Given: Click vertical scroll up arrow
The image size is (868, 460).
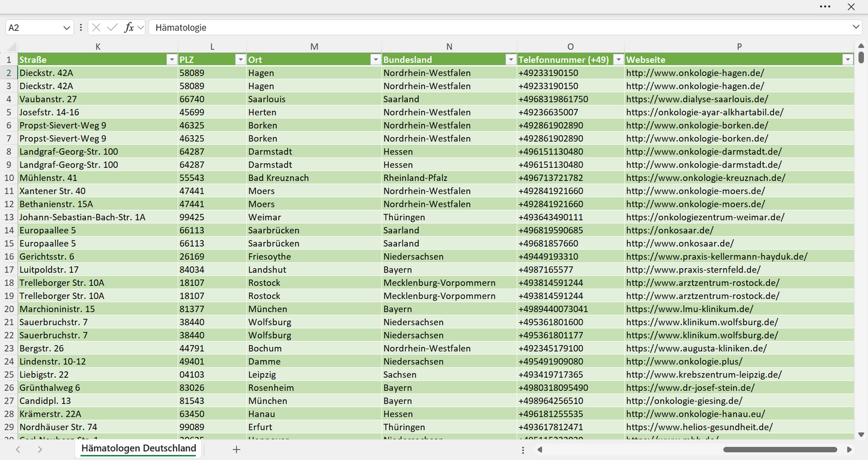Looking at the screenshot, I should click(861, 45).
